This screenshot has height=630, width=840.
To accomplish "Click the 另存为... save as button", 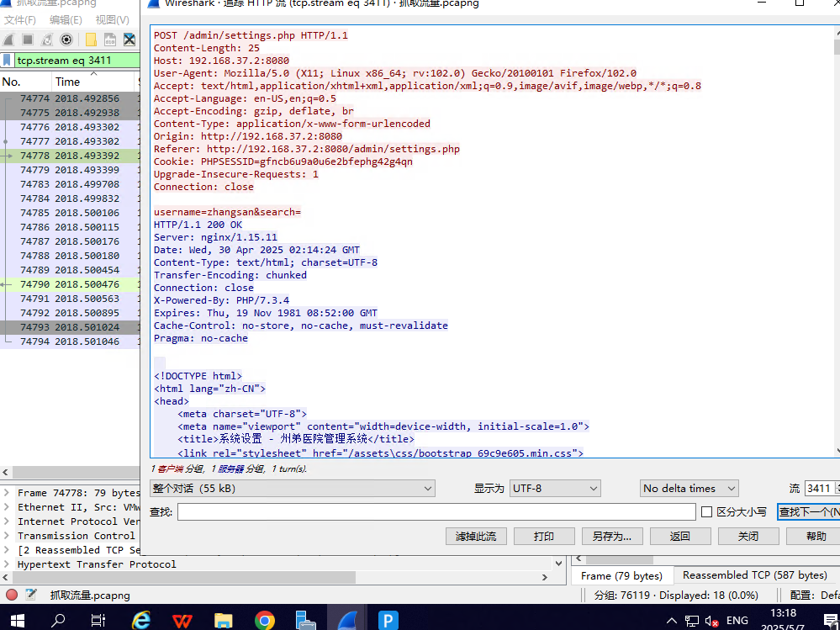I will pos(612,537).
